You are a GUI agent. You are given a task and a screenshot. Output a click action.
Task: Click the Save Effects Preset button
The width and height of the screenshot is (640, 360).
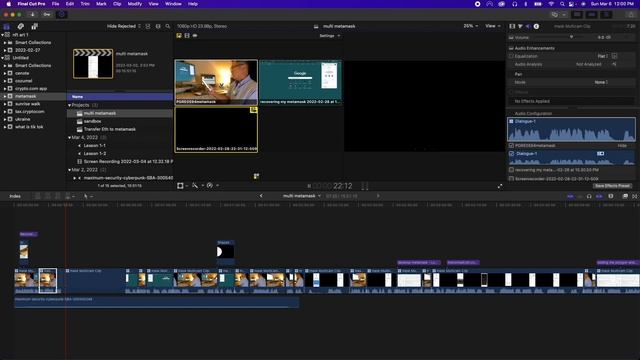[612, 186]
